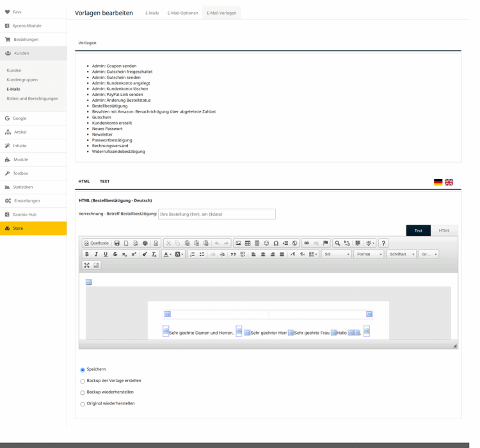Open the Newsletter template

tap(102, 134)
